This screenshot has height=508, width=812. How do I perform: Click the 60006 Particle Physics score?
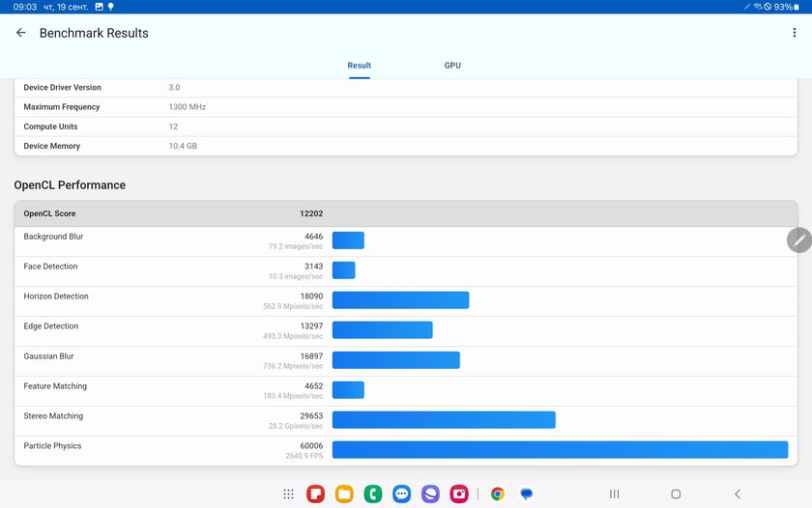click(311, 446)
